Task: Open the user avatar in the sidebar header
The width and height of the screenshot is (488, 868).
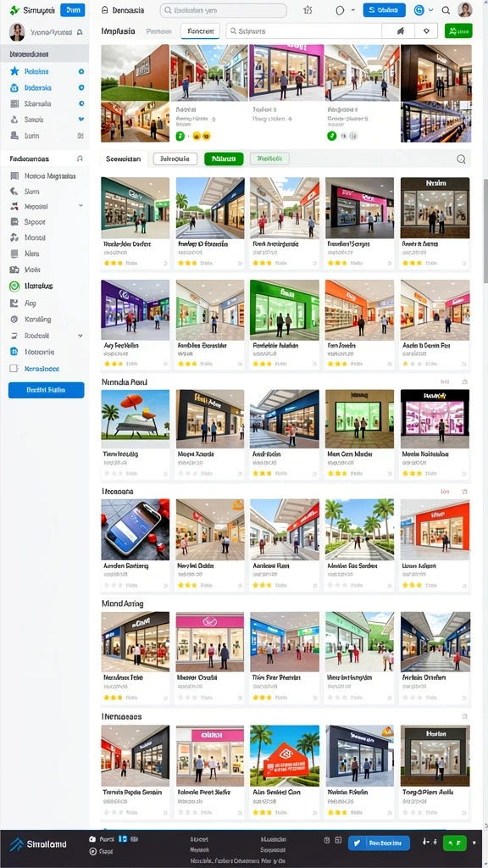Action: 17,32
